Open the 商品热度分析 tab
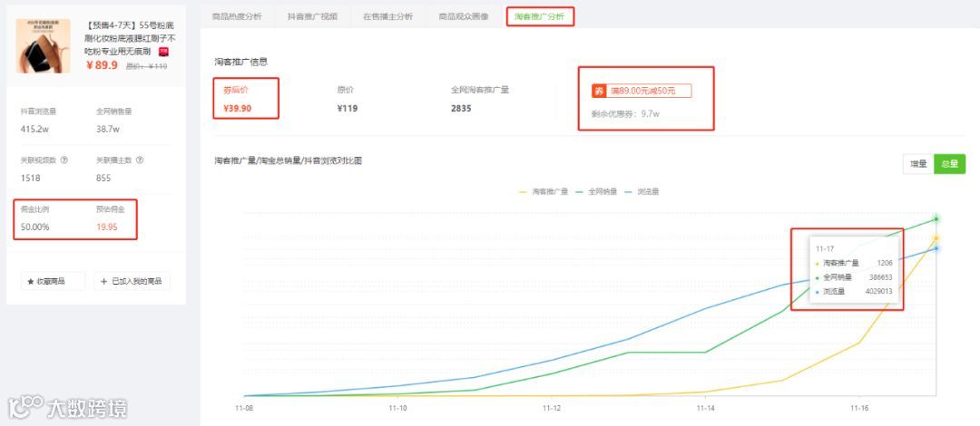The height and width of the screenshot is (426, 980). tap(237, 17)
